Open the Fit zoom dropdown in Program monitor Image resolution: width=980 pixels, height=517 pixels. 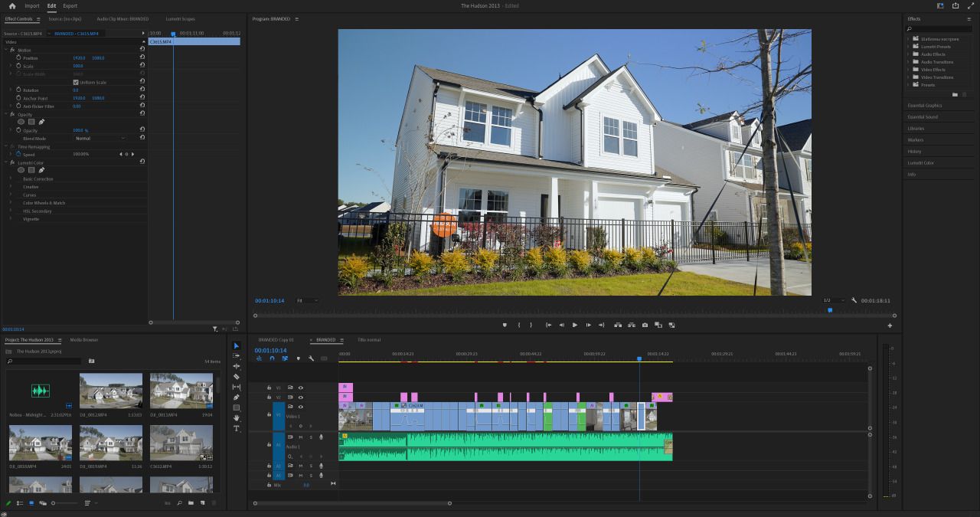pyautogui.click(x=299, y=300)
